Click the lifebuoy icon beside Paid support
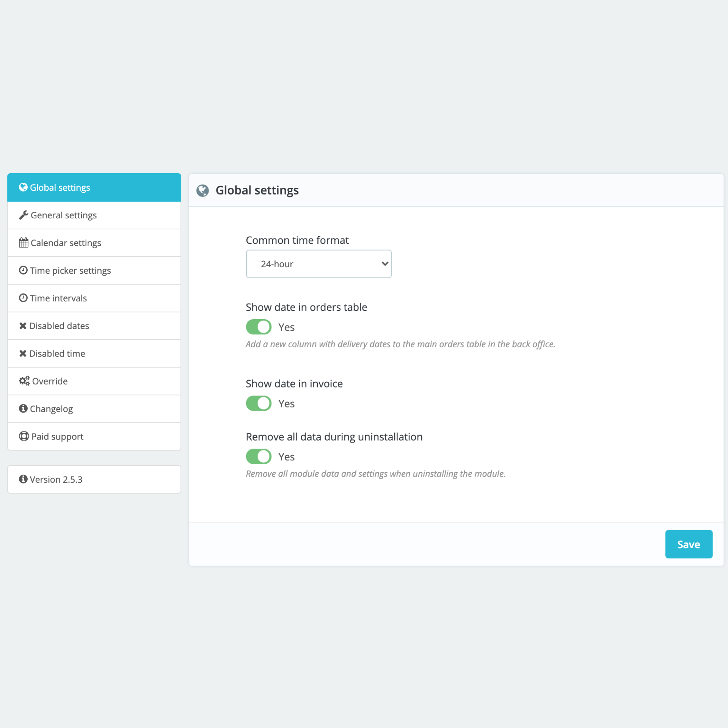728x728 pixels. (24, 436)
